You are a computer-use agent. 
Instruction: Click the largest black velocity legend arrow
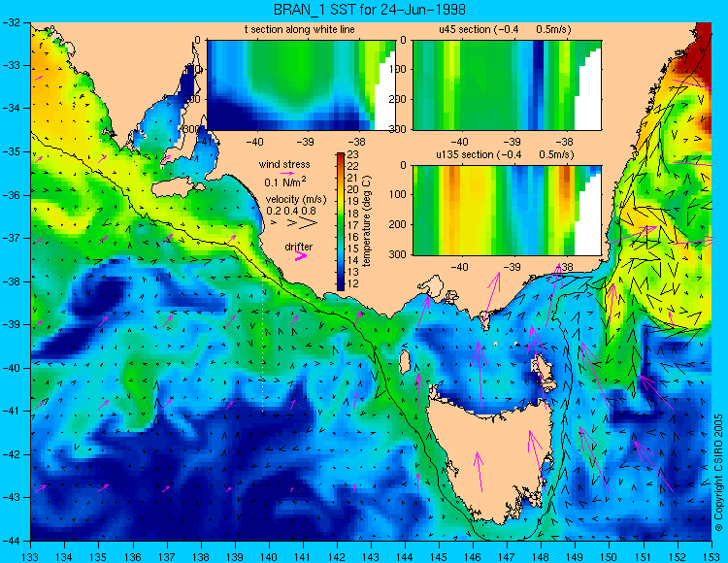tap(309, 223)
